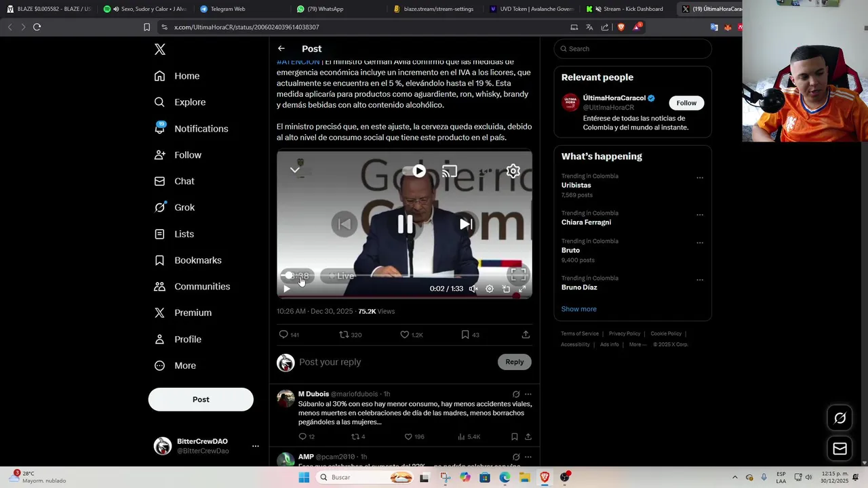The width and height of the screenshot is (868, 488).
Task: Open Premium in the sidebar
Action: pyautogui.click(x=183, y=313)
